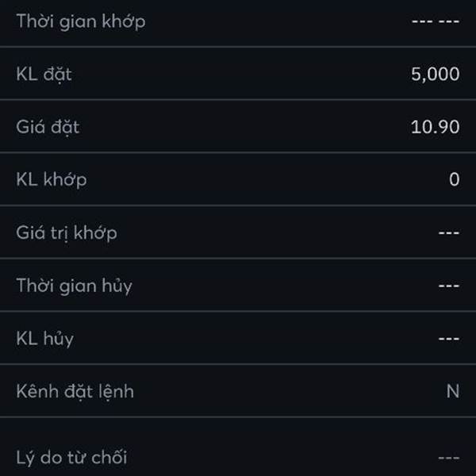Click the Thời gian hủy dashes value
This screenshot has width=476, height=476.
pyautogui.click(x=449, y=286)
